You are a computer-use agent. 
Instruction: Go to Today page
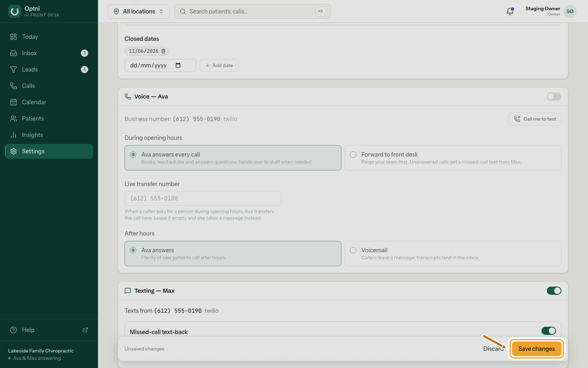tap(49, 37)
